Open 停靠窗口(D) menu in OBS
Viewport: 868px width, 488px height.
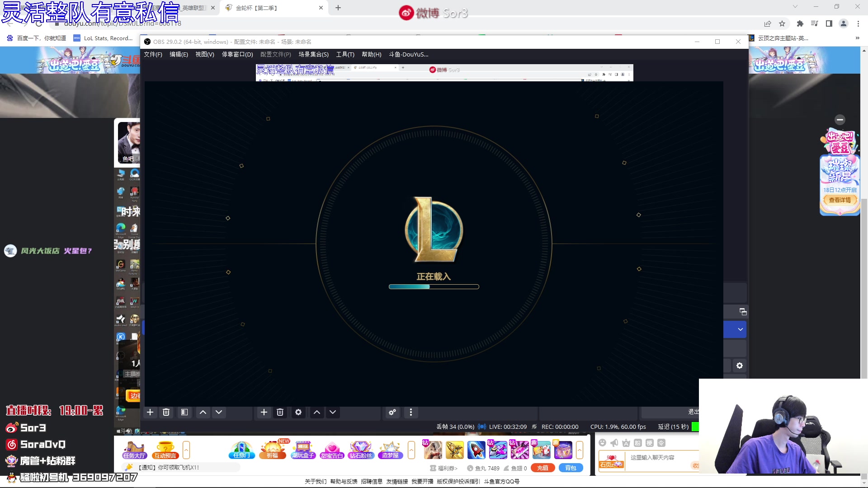point(237,54)
